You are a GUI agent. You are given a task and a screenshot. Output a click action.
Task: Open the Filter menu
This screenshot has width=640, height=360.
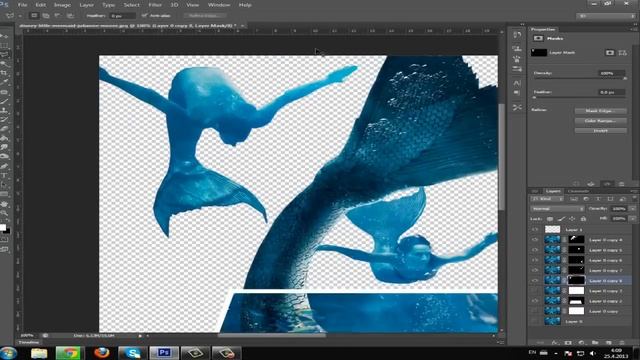[155, 5]
